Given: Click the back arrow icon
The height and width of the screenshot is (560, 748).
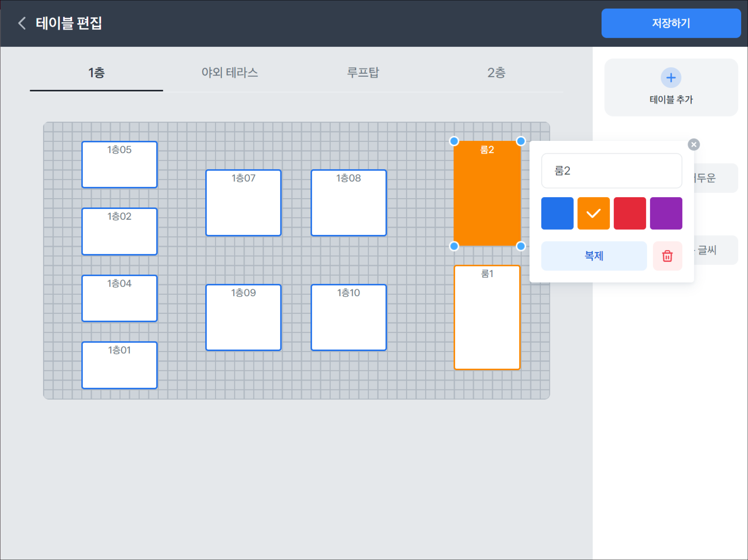Looking at the screenshot, I should click(22, 23).
